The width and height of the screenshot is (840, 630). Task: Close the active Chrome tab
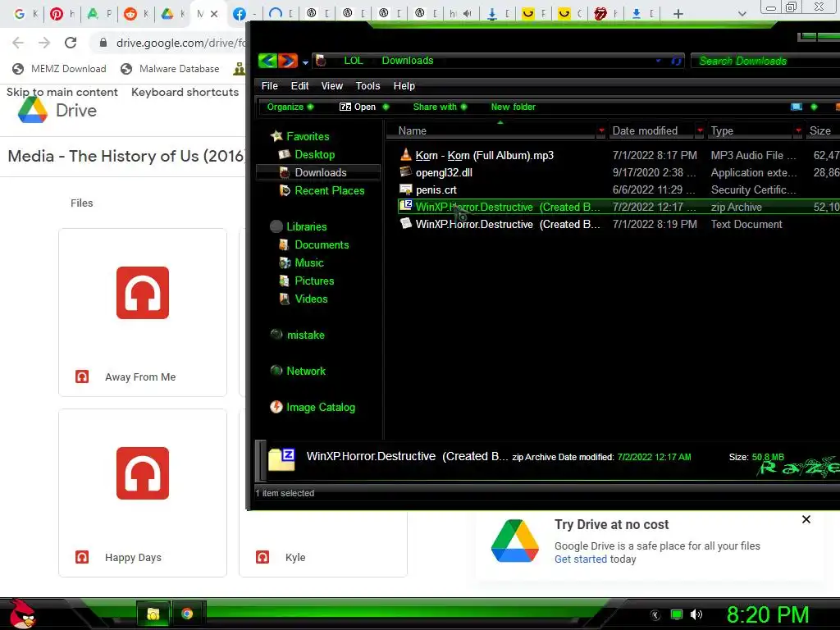tap(214, 14)
